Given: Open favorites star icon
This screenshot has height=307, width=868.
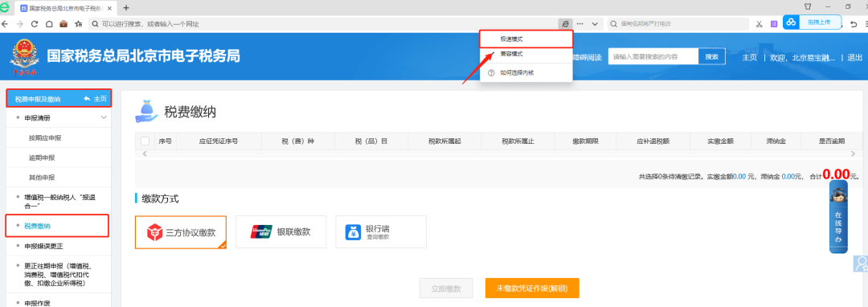Looking at the screenshot, I should point(78,24).
